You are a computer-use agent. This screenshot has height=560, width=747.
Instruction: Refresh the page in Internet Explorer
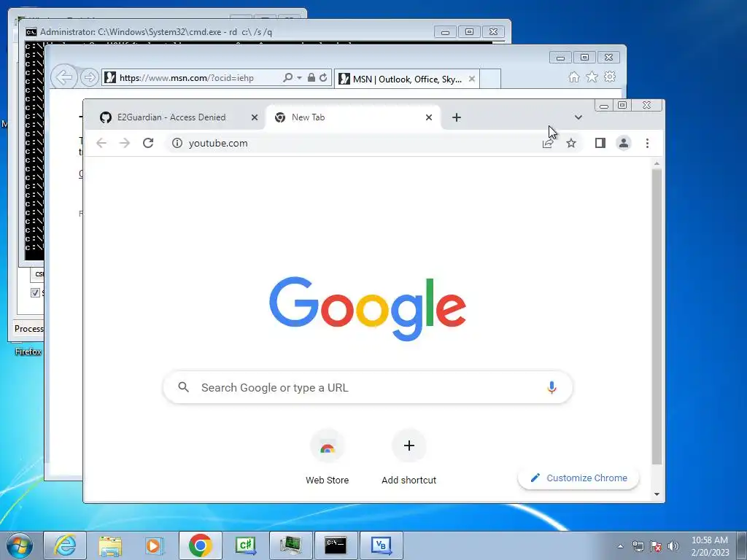click(323, 77)
